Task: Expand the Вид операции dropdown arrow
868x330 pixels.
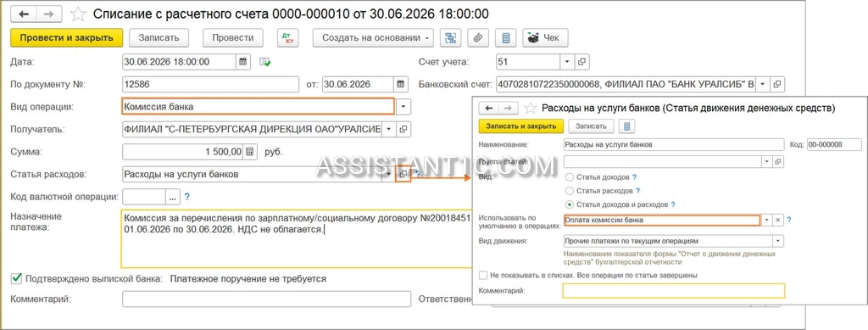Action: 403,106
